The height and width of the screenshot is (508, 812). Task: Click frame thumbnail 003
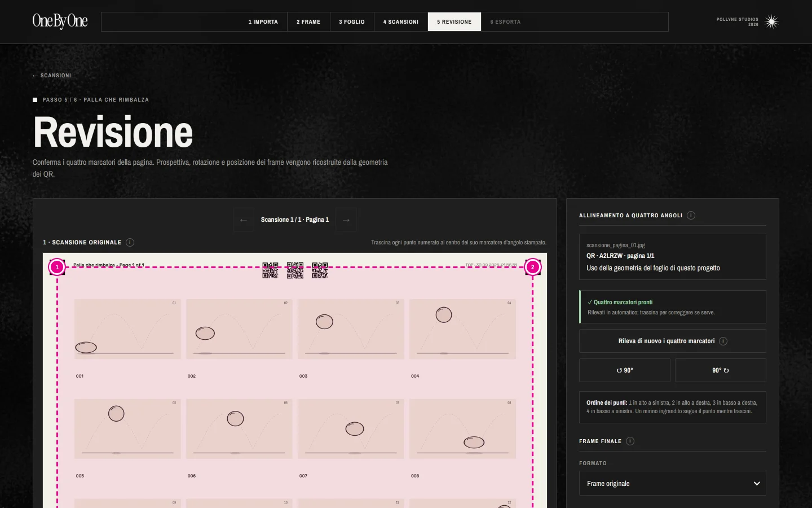click(351, 329)
